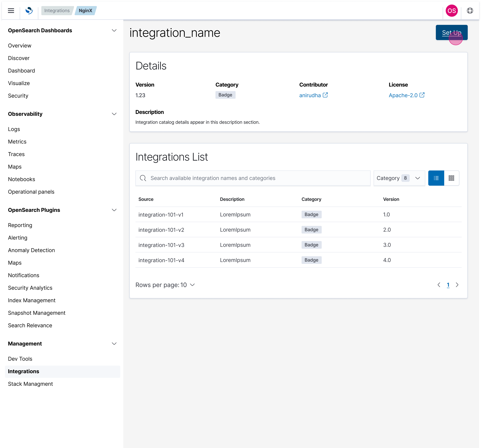Viewport: 481px width, 448px height.
Task: Select Anomaly Detection in the sidebar
Action: point(31,250)
